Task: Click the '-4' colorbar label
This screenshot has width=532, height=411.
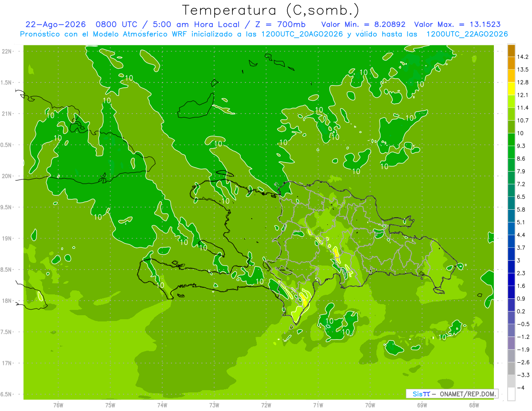Action: coord(521,388)
